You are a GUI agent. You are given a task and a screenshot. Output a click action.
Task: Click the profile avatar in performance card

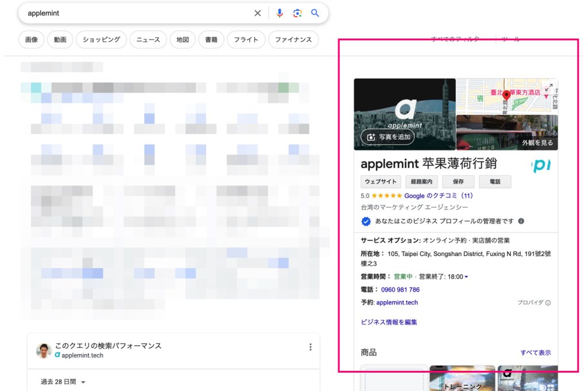tap(44, 350)
